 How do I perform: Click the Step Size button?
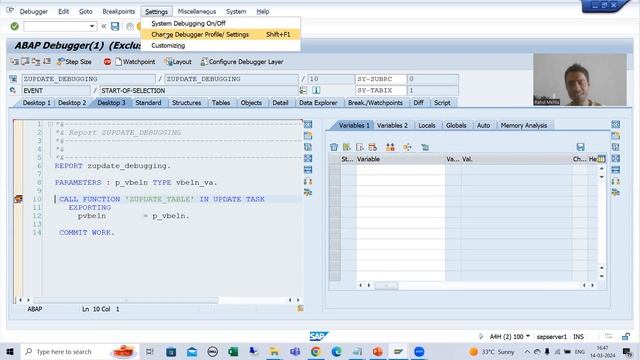74,62
